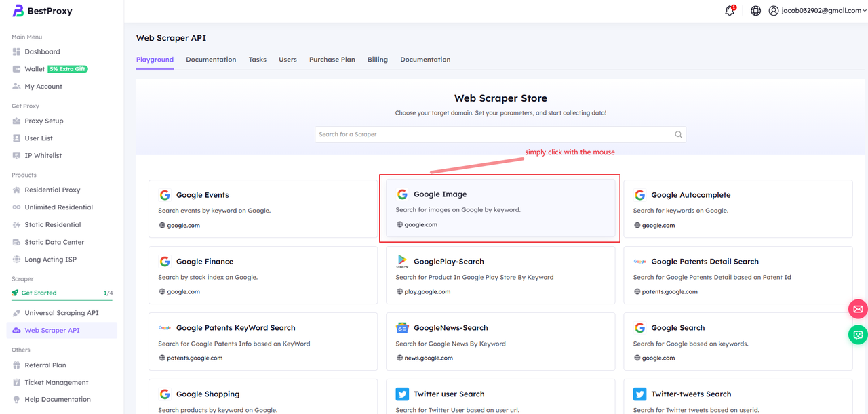Click the Unlimited Residential infinity icon

17,207
